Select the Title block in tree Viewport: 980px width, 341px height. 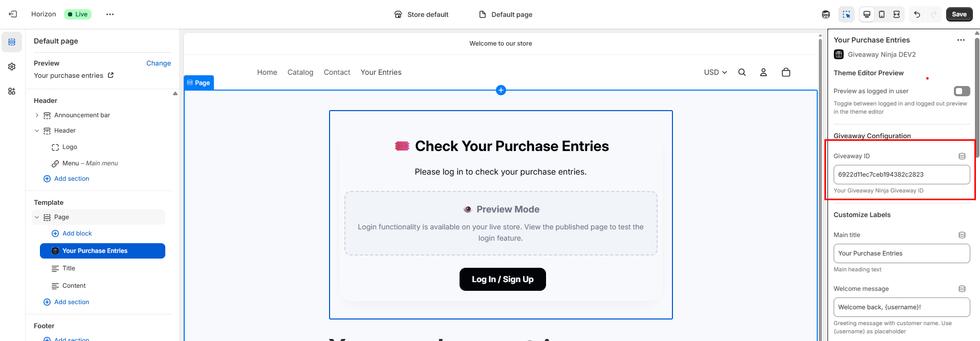click(69, 268)
